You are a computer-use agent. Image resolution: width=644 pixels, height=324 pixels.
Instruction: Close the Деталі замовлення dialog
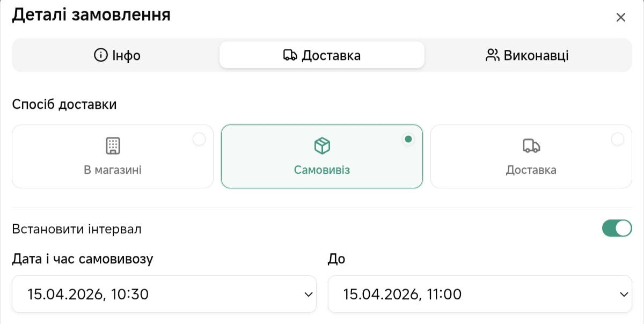[x=621, y=17]
